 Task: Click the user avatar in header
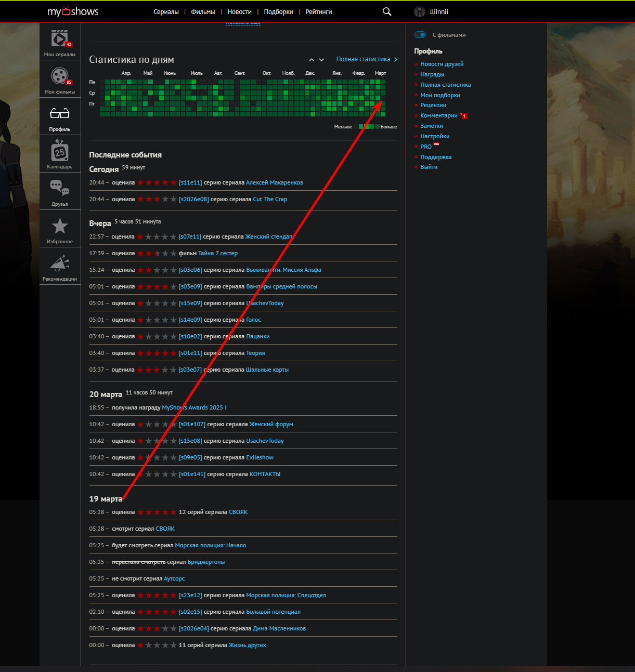point(420,11)
